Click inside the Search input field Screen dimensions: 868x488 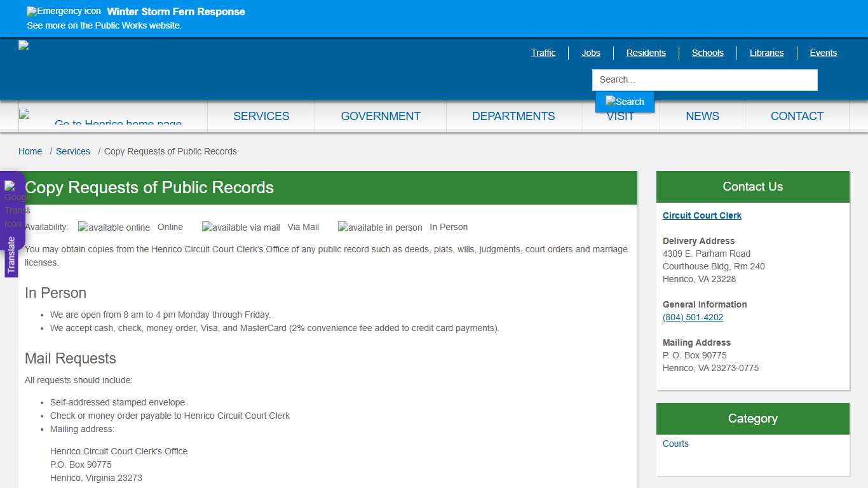[x=704, y=80]
